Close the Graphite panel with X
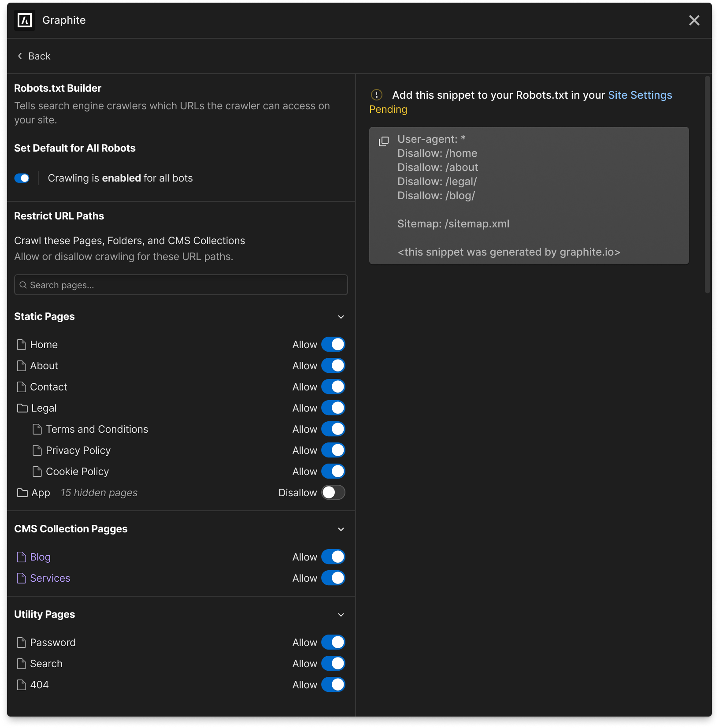 pos(694,20)
